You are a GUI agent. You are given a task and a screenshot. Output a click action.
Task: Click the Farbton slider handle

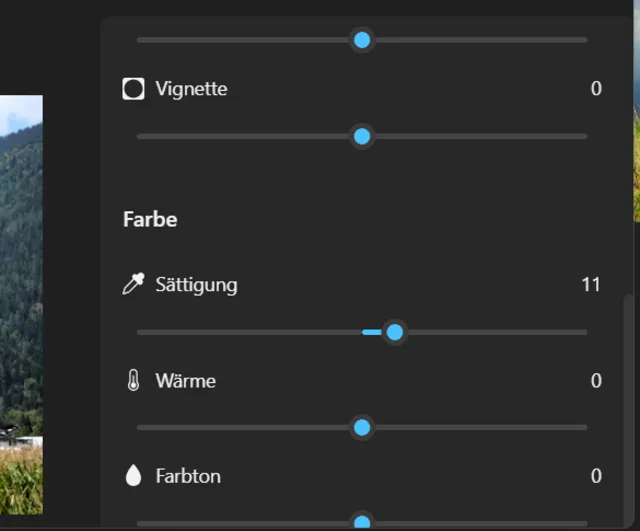(362, 522)
